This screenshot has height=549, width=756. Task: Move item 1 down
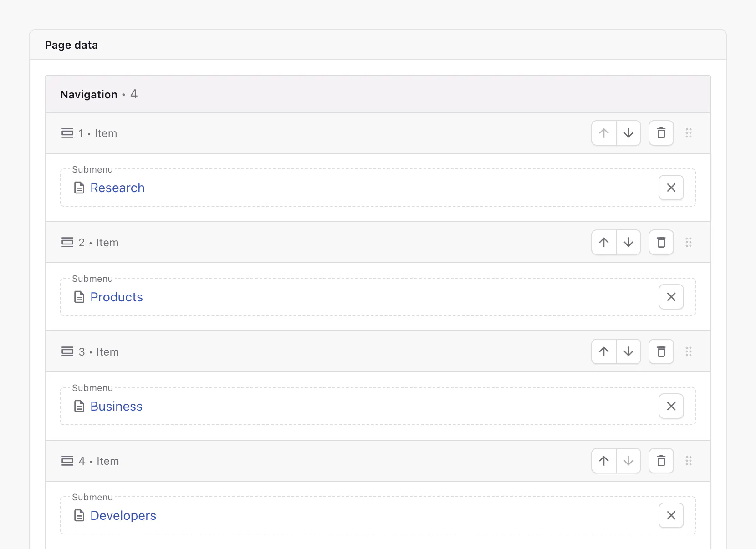[628, 133]
